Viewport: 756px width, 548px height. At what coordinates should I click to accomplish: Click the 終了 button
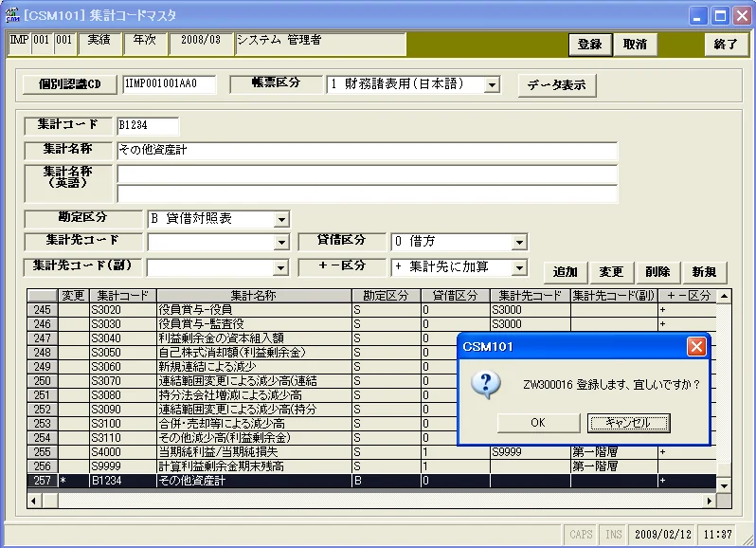point(726,45)
